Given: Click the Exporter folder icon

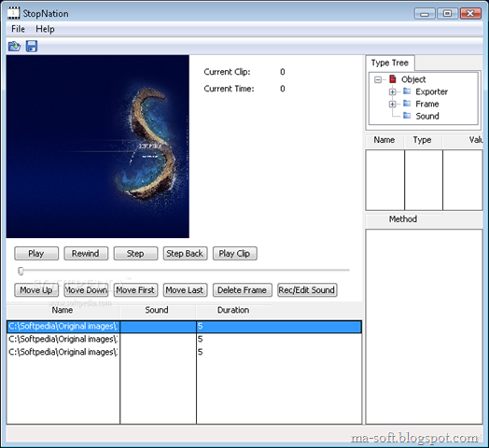Looking at the screenshot, I should click(407, 91).
